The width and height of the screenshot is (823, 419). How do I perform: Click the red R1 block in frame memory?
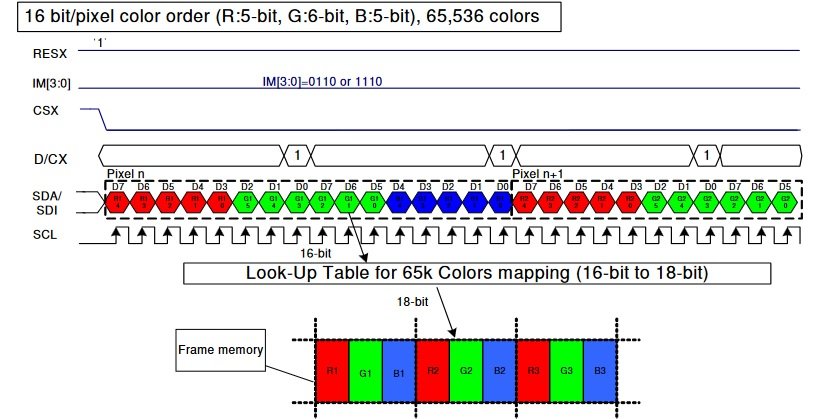pyautogui.click(x=332, y=371)
